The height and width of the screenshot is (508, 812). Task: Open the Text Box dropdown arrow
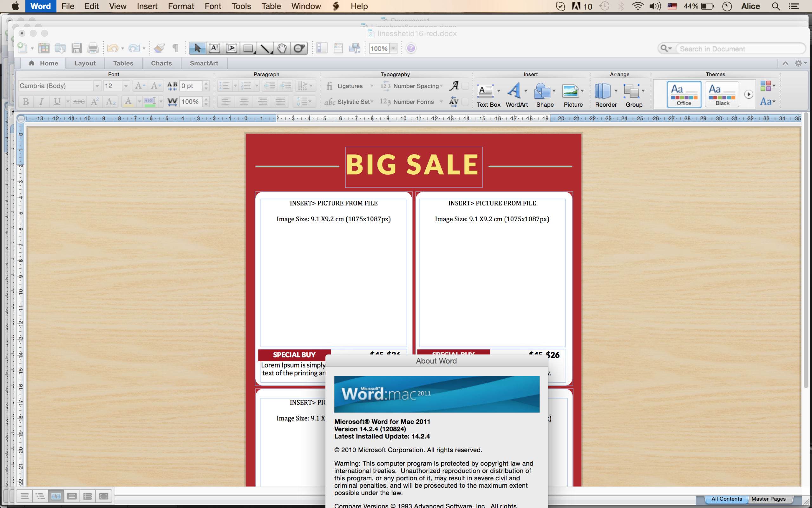click(499, 91)
